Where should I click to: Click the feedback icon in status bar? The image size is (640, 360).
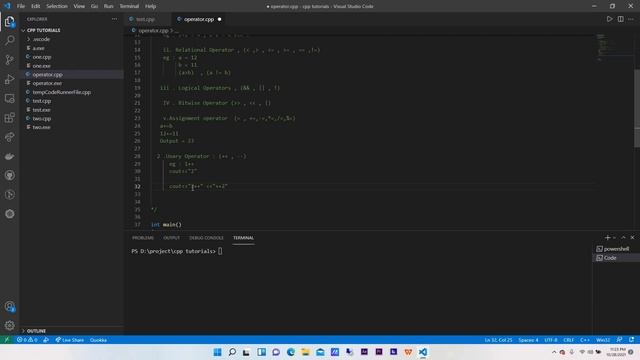pyautogui.click(x=620, y=340)
